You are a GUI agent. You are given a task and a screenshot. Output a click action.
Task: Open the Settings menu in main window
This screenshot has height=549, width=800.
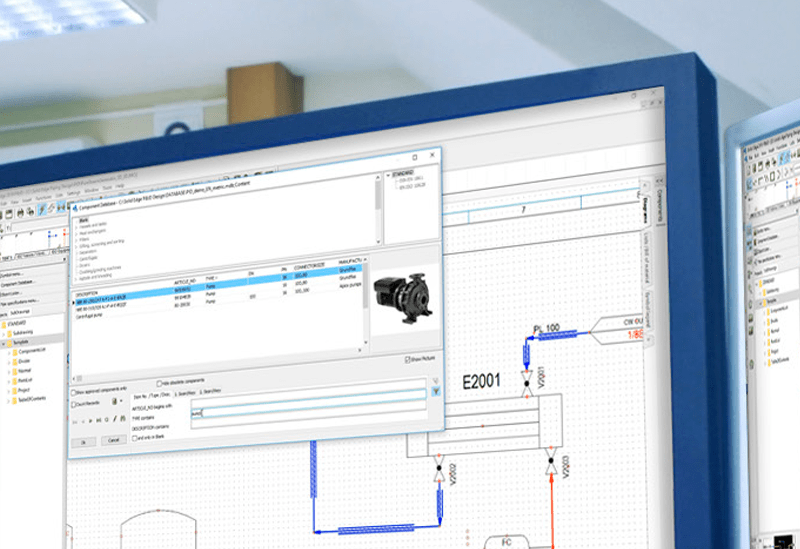coord(73,193)
